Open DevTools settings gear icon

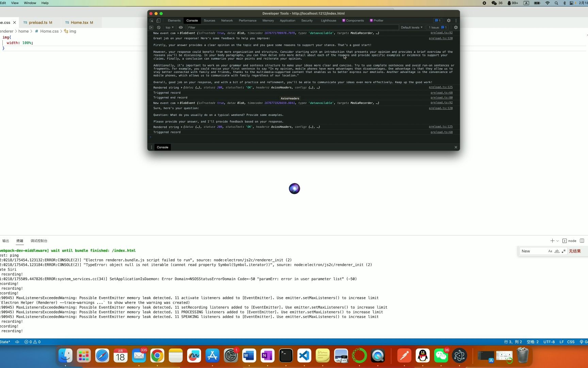(448, 20)
